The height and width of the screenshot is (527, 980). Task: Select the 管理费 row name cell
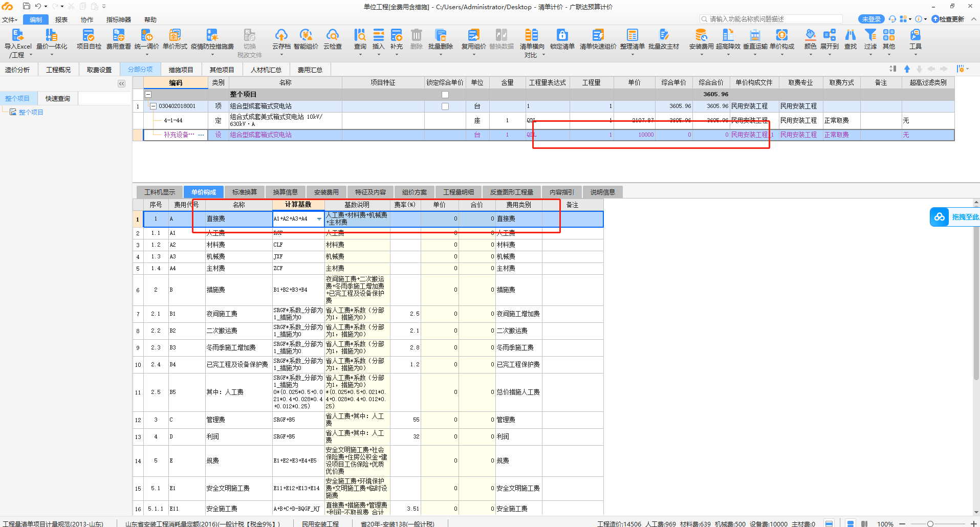pos(238,420)
